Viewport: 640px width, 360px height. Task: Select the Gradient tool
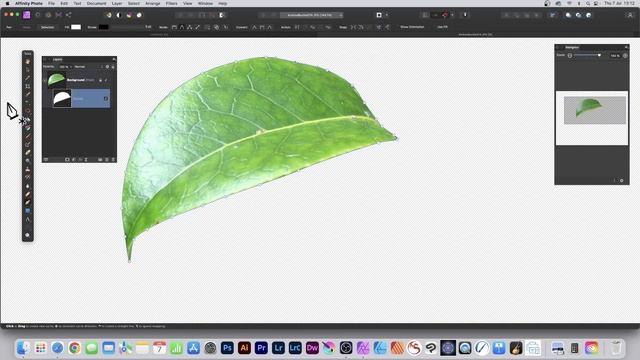tap(28, 128)
